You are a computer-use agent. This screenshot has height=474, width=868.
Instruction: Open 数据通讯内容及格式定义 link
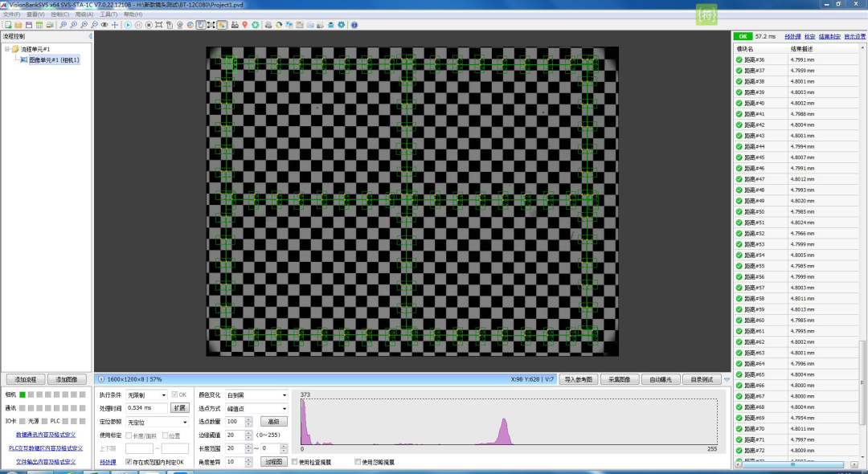[x=46, y=435]
